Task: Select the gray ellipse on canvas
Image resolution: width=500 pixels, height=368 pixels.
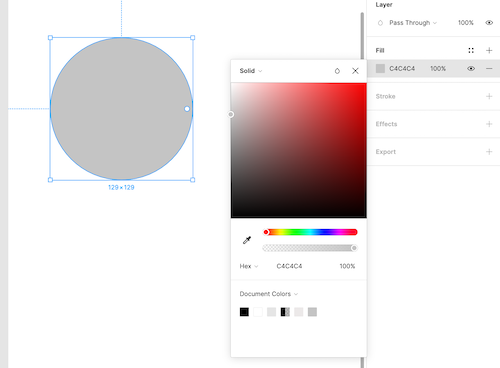Action: coord(121,109)
